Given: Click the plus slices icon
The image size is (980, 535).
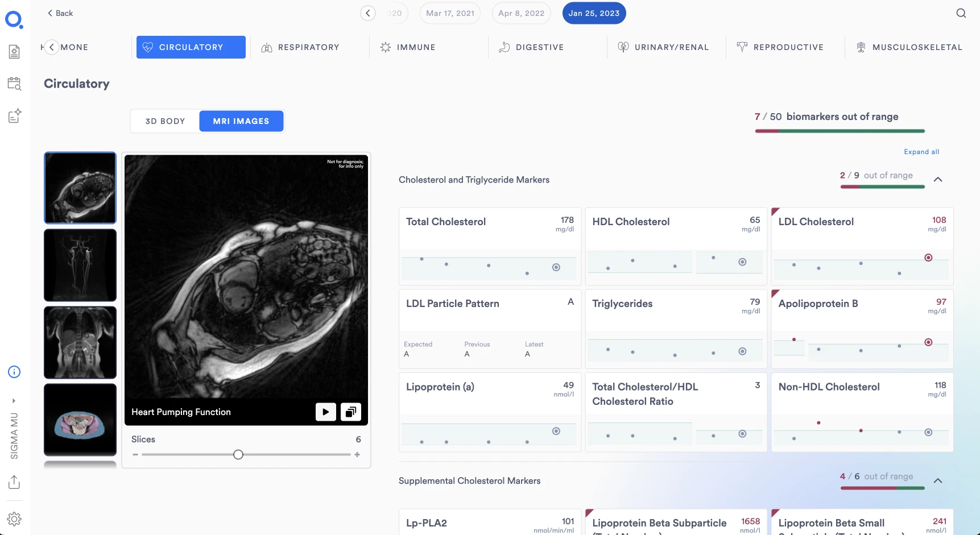Looking at the screenshot, I should click(x=357, y=454).
